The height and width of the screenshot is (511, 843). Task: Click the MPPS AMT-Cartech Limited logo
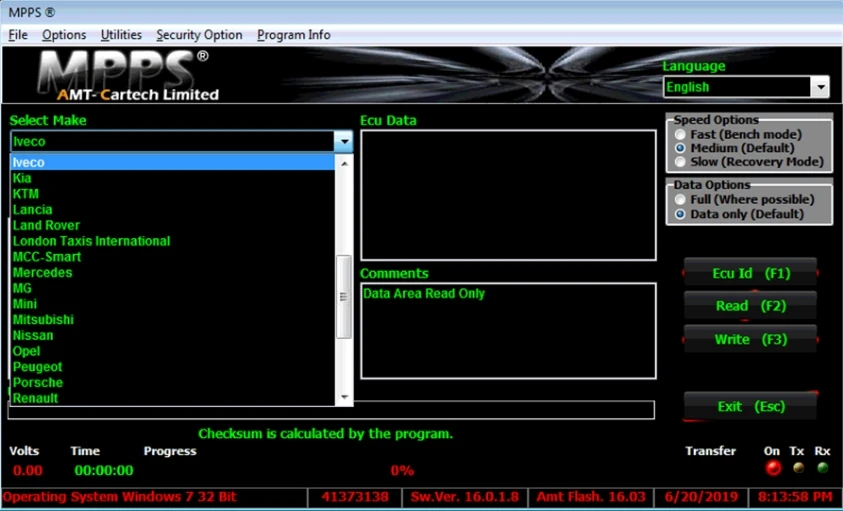click(129, 75)
